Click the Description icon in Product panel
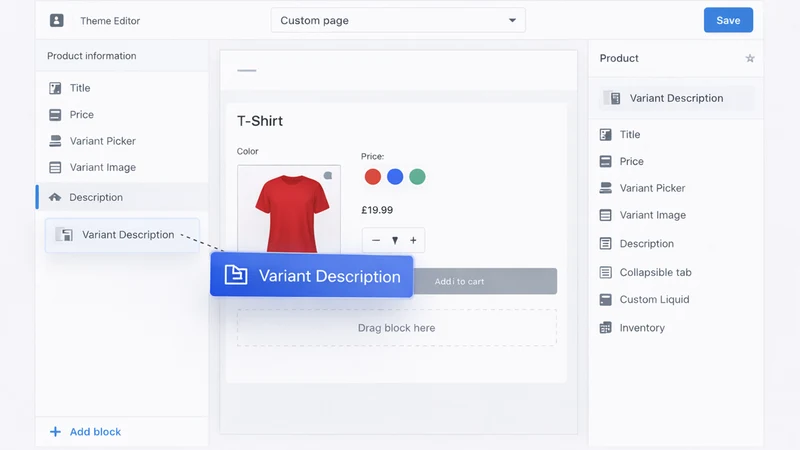Viewport: 800px width, 450px height. coord(606,244)
